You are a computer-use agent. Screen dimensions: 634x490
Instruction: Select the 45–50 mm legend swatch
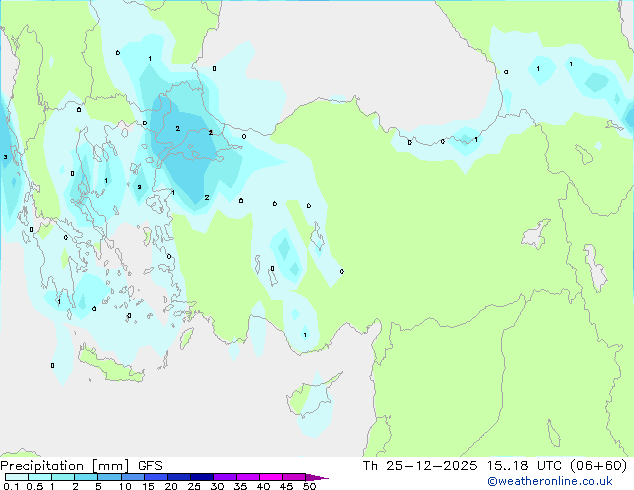pyautogui.click(x=294, y=477)
